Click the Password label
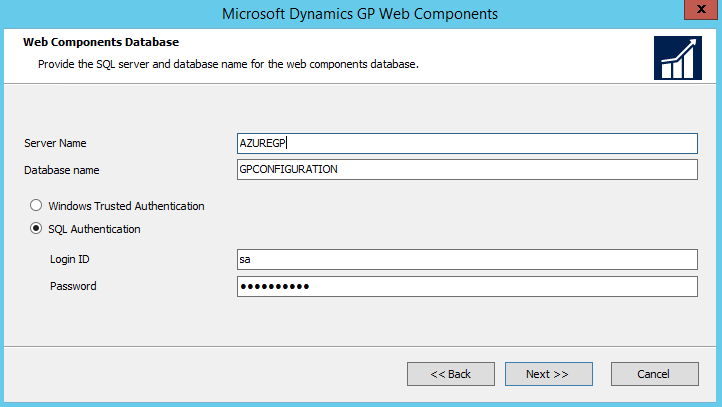The height and width of the screenshot is (407, 722). (73, 286)
